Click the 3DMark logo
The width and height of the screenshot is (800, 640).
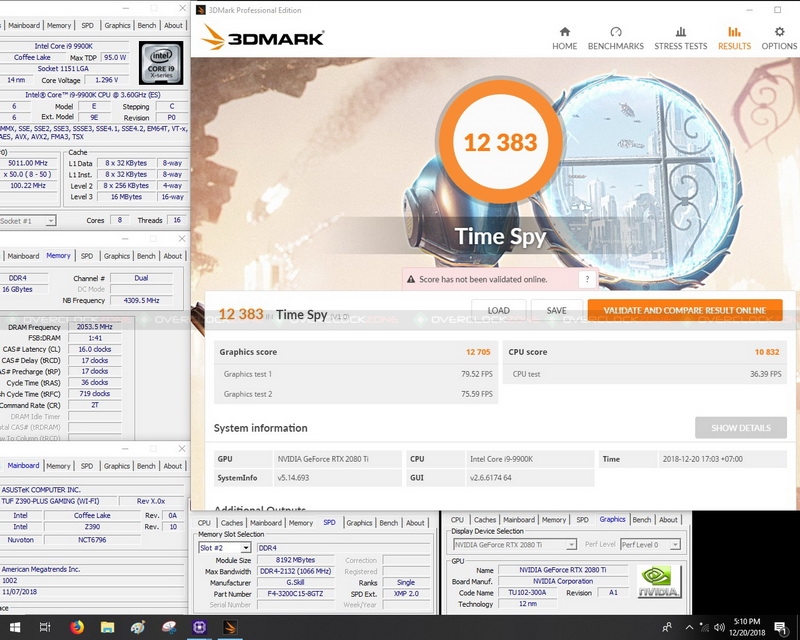263,37
